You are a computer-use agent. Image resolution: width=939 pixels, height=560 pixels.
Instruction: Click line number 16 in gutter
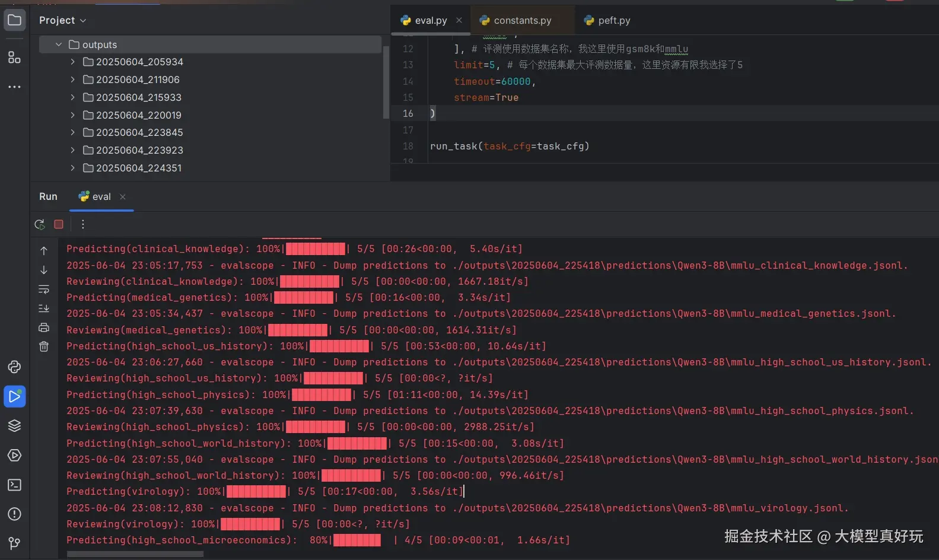(408, 113)
